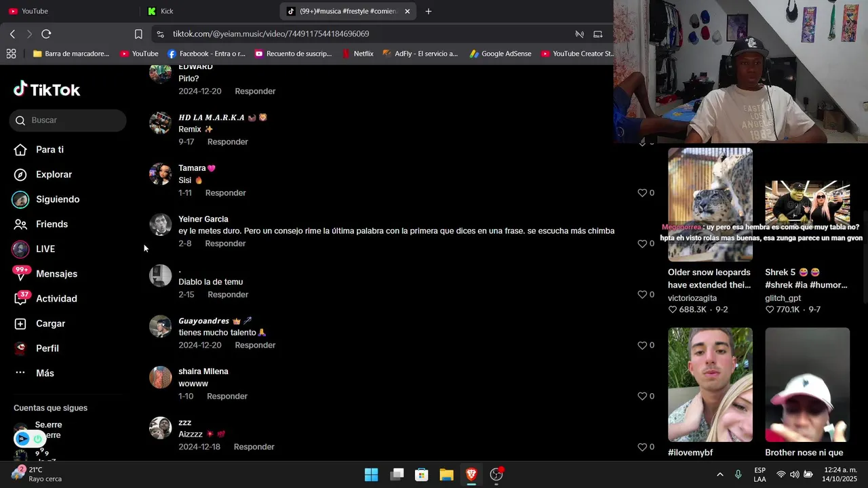Viewport: 868px width, 488px height.
Task: Reply to zzz's Aizzzz comment
Action: coord(254,447)
